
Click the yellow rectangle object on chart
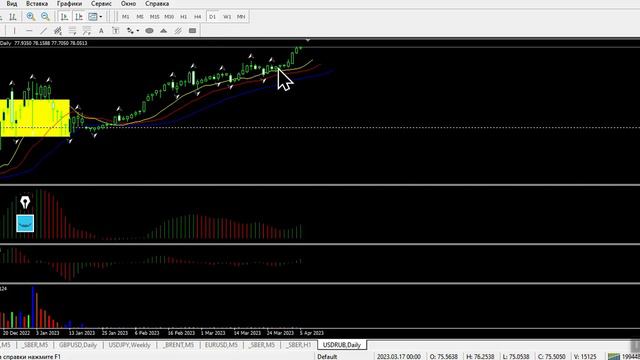(x=35, y=118)
